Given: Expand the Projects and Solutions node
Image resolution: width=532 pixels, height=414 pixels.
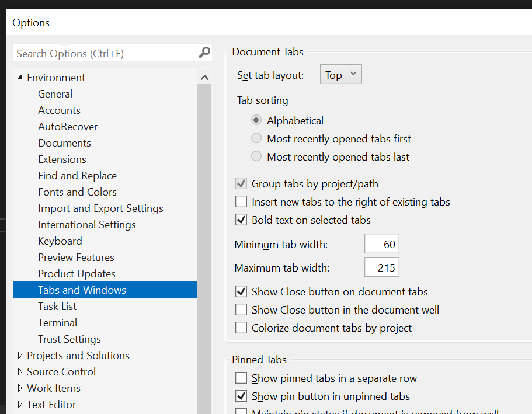Looking at the screenshot, I should [x=20, y=356].
